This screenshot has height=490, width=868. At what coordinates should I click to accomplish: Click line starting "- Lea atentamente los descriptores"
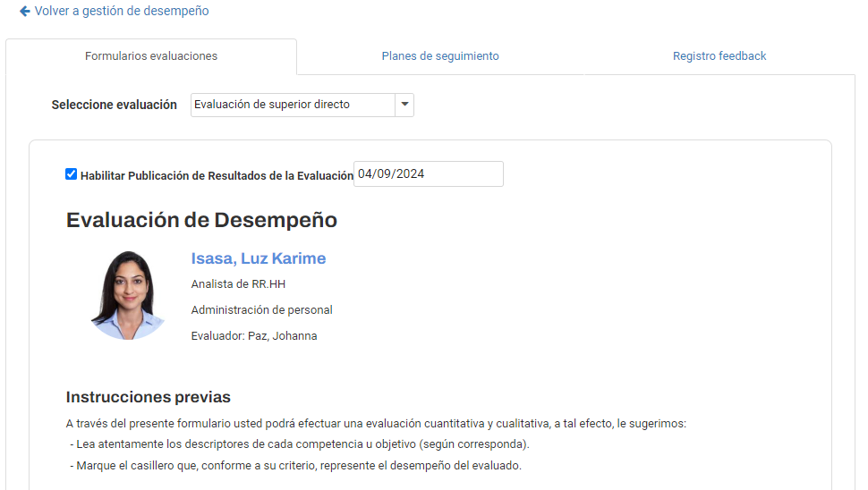click(x=300, y=444)
